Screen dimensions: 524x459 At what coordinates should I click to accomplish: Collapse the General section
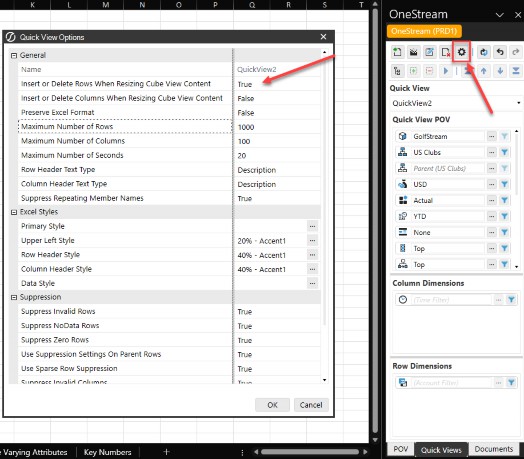14,55
